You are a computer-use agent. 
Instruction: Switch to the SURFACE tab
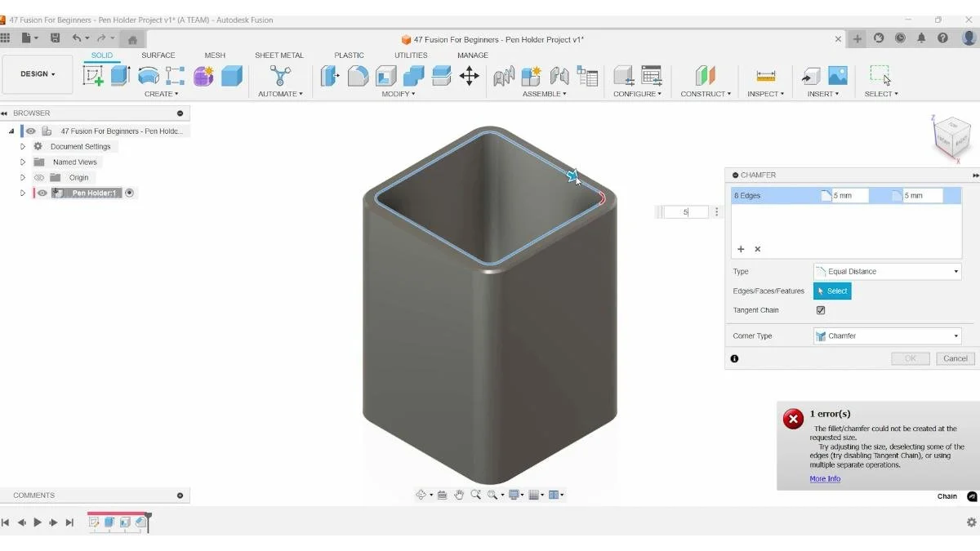158,56
